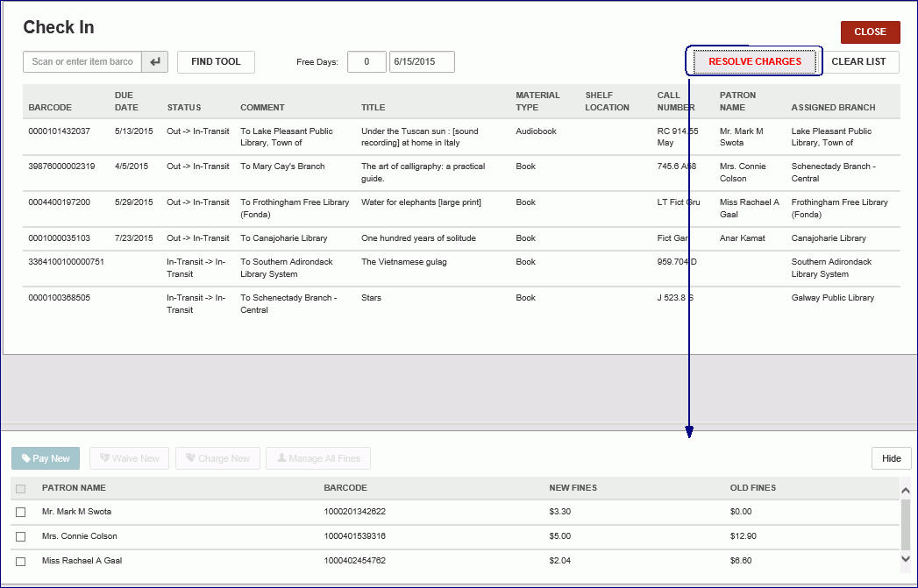Sort by the Due Date column header
The image size is (918, 588).
[126, 101]
